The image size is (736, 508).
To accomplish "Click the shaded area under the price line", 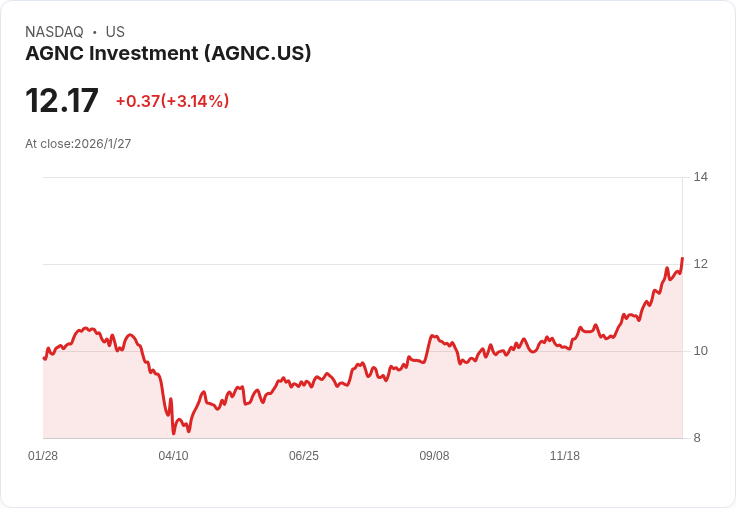I will tap(400, 410).
